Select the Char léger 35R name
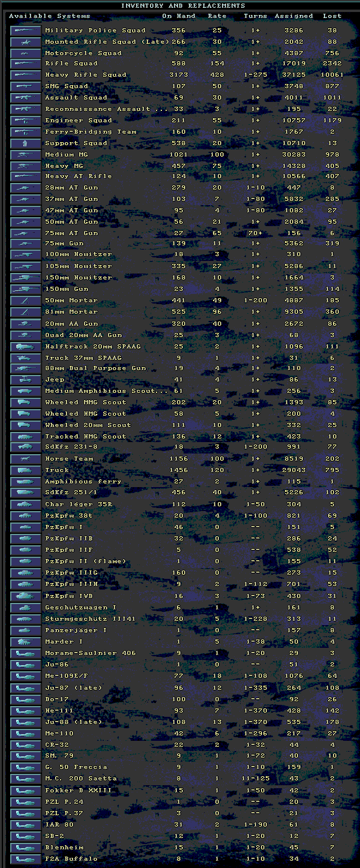This screenshot has width=360, height=868. coord(79,504)
